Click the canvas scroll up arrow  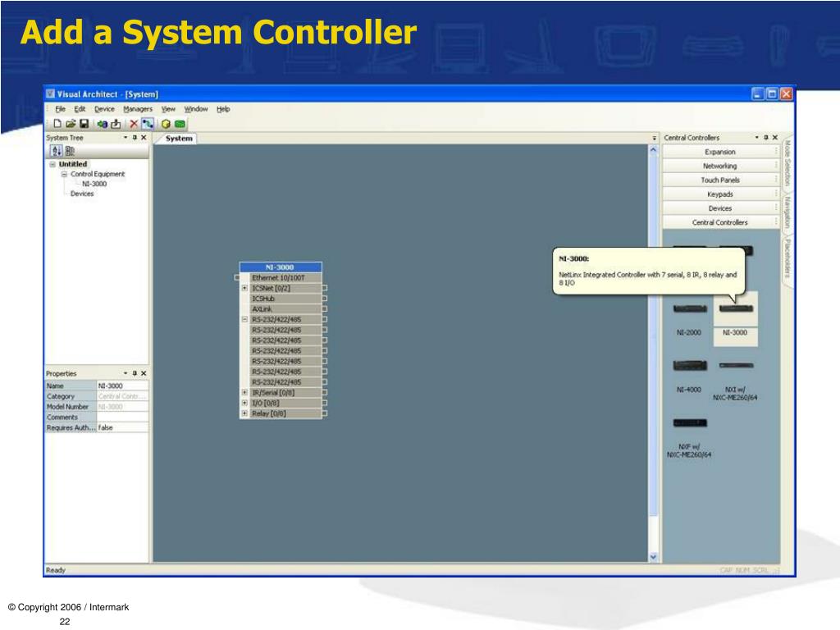653,151
